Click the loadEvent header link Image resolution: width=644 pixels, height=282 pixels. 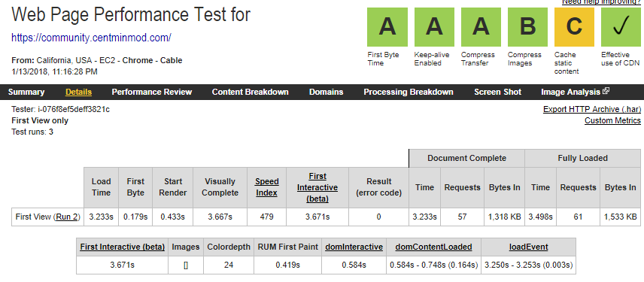pos(528,247)
